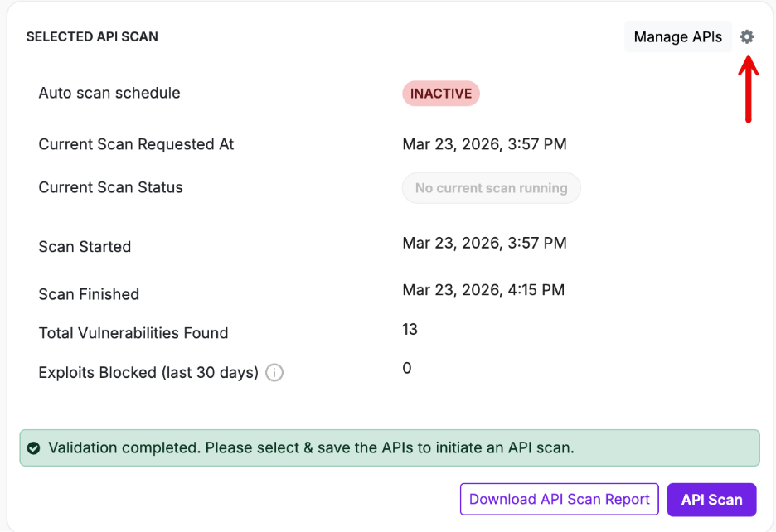The height and width of the screenshot is (532, 776).
Task: Click the Scan Started label
Action: coord(85,247)
